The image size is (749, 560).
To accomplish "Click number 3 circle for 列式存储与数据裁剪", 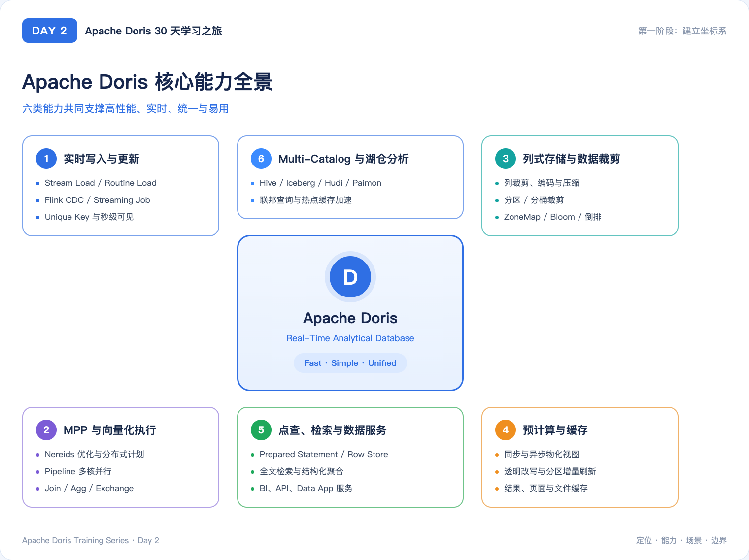I will tap(506, 159).
